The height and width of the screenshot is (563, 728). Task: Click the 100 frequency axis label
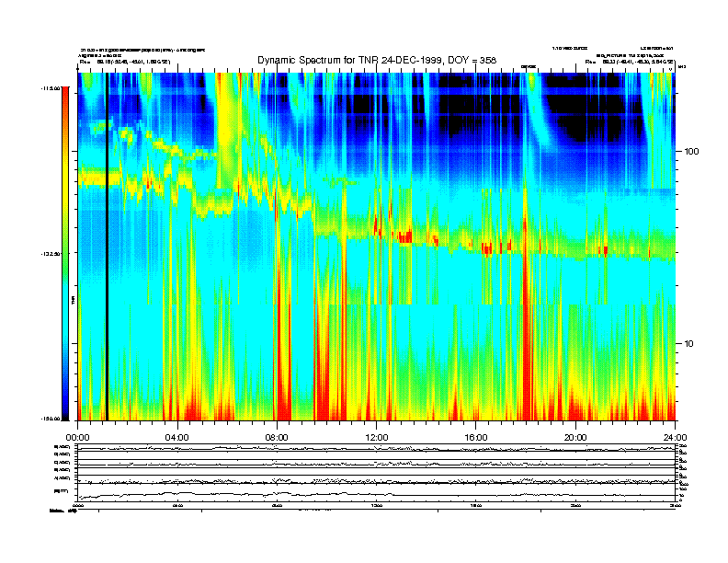(x=691, y=152)
